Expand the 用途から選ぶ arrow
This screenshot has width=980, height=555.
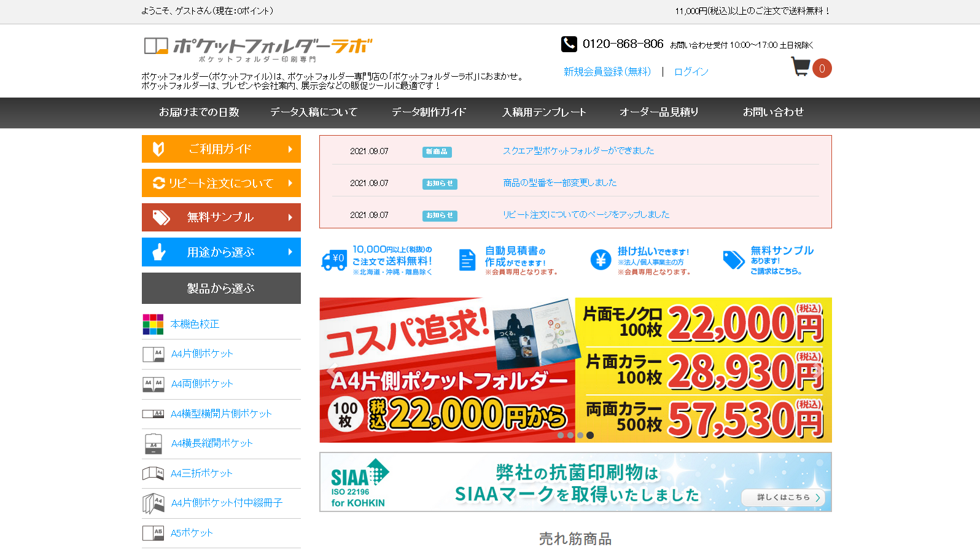click(290, 252)
